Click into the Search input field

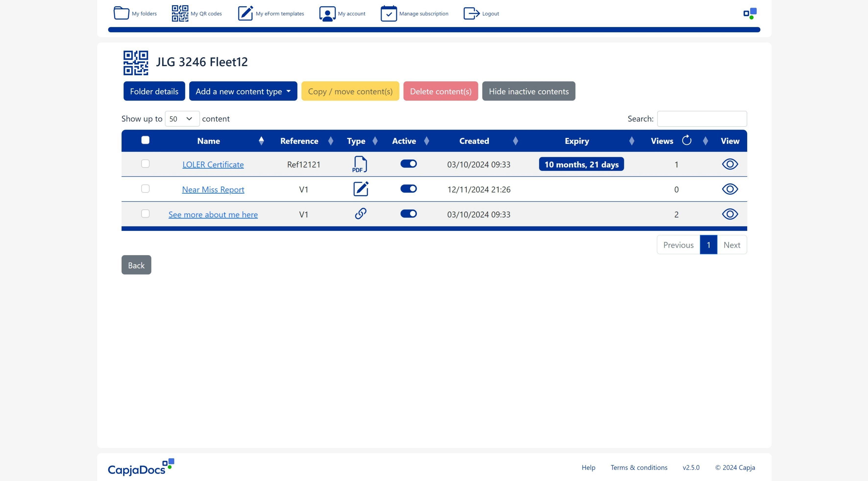(702, 119)
